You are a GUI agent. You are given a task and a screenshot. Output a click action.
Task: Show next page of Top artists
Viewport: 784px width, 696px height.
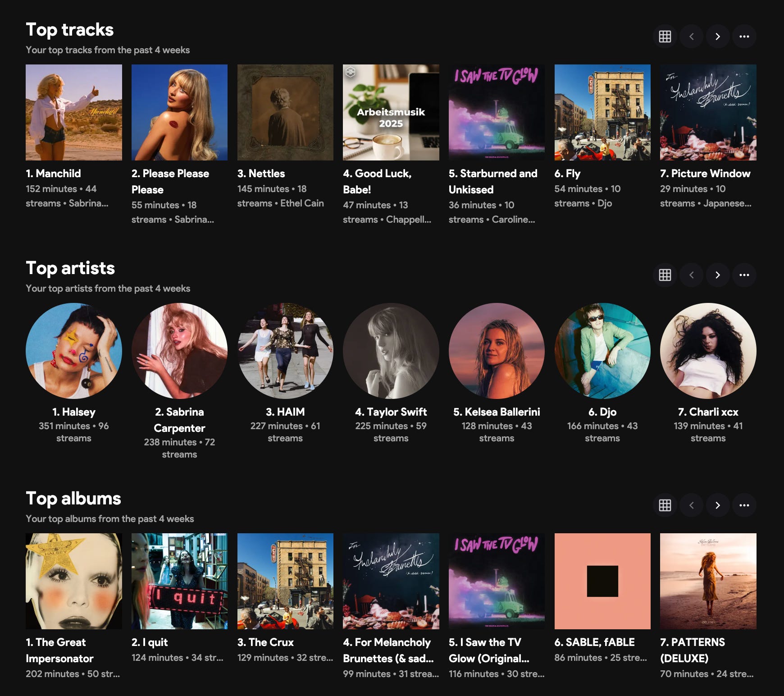718,275
